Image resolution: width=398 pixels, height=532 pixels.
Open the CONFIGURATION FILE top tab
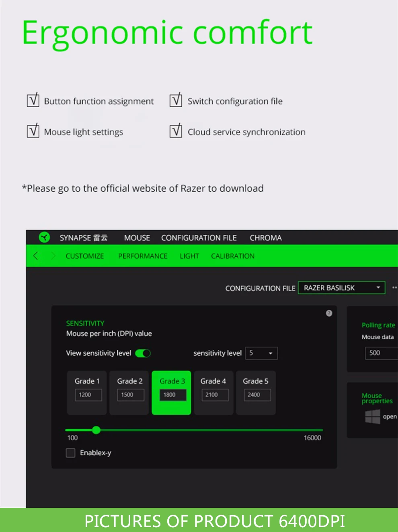tap(199, 238)
